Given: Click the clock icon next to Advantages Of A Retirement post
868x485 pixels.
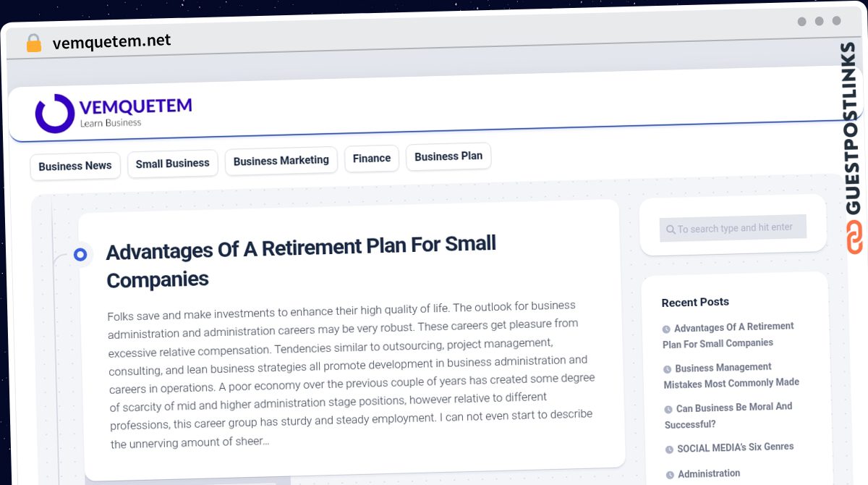Looking at the screenshot, I should [668, 328].
